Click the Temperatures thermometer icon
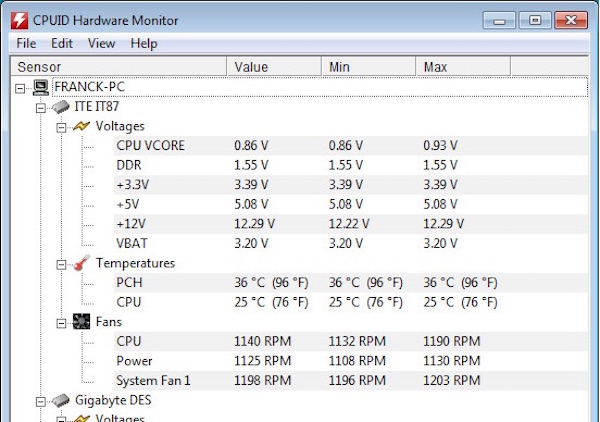The width and height of the screenshot is (600, 422). coord(80,263)
